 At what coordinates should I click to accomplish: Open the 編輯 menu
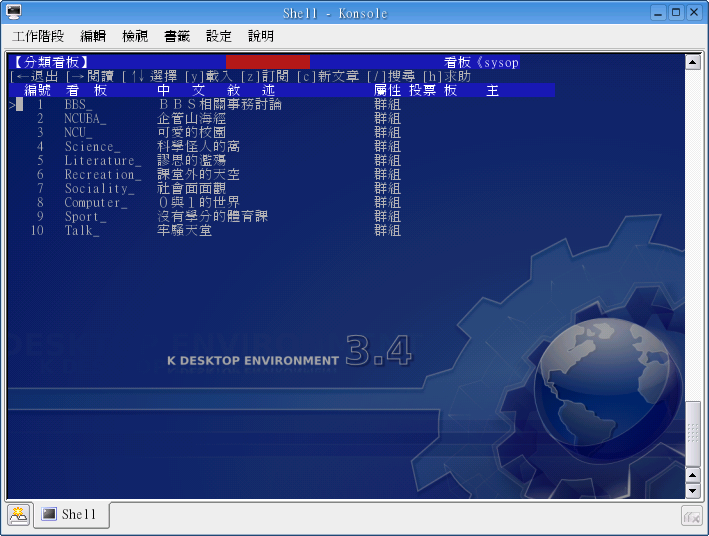(x=93, y=36)
